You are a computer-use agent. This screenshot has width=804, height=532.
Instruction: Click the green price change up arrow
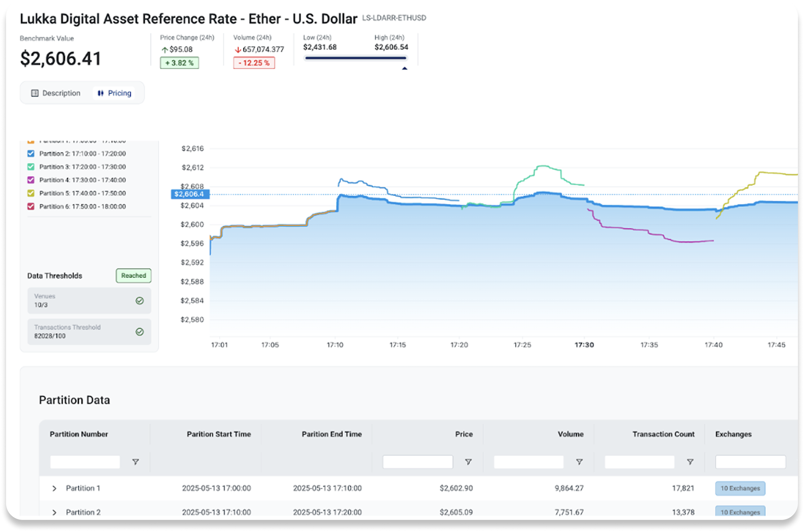(x=165, y=50)
